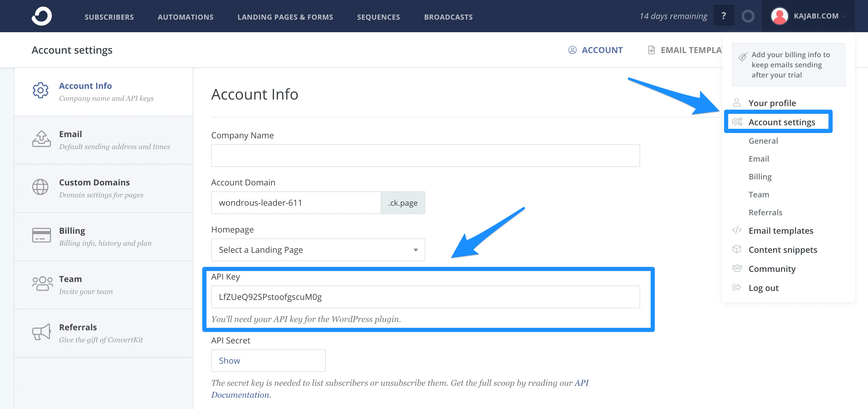This screenshot has width=868, height=409.
Task: Click the Referrals megaphone icon
Action: tap(41, 332)
